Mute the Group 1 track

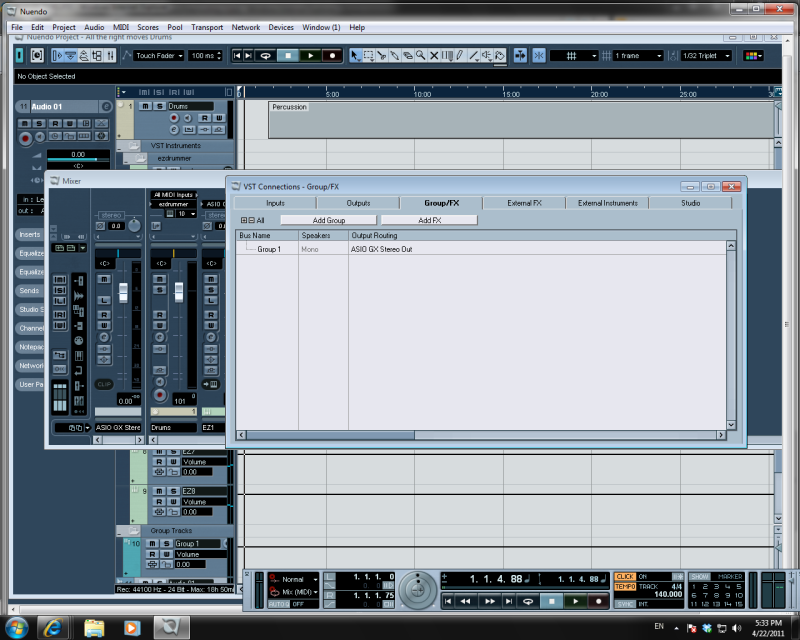pyautogui.click(x=152, y=544)
